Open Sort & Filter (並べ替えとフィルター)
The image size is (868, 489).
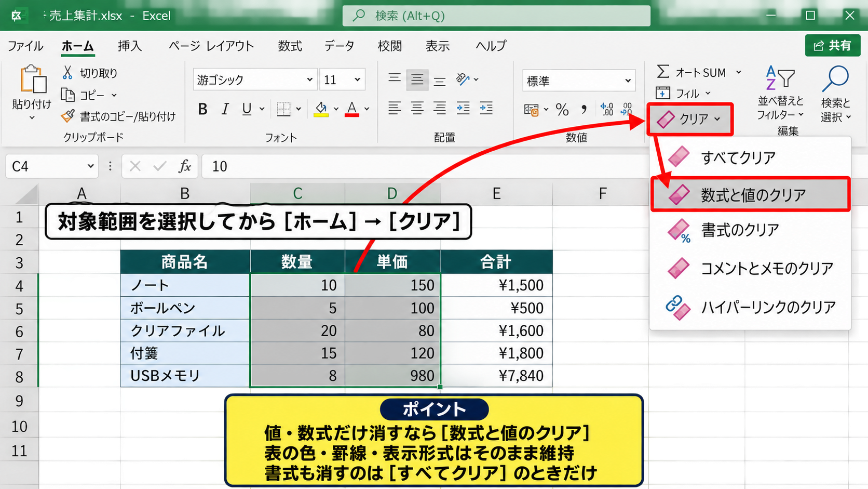pos(780,92)
